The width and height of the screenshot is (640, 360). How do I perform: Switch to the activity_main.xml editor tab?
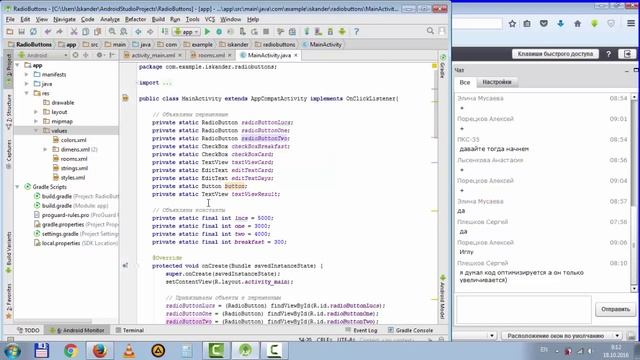[153, 56]
